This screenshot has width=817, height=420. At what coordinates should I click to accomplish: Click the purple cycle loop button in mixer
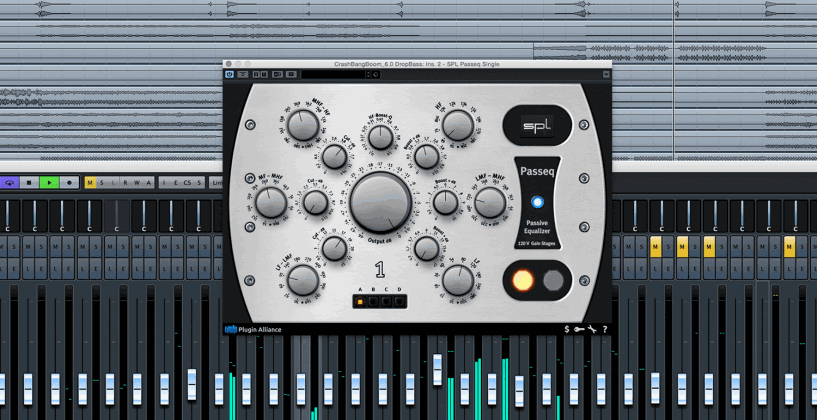pyautogui.click(x=9, y=183)
